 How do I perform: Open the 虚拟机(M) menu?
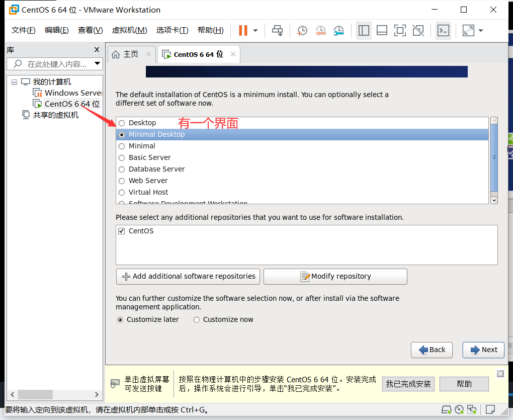point(130,30)
